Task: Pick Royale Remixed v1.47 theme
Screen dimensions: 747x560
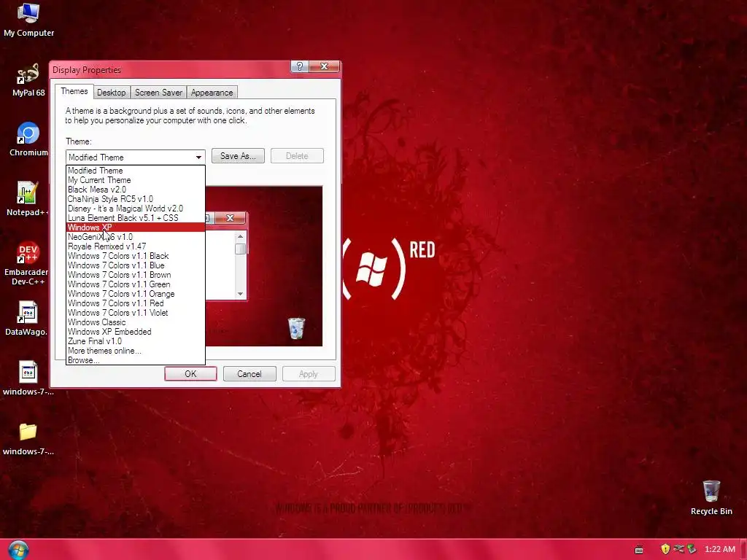Action: (135, 246)
